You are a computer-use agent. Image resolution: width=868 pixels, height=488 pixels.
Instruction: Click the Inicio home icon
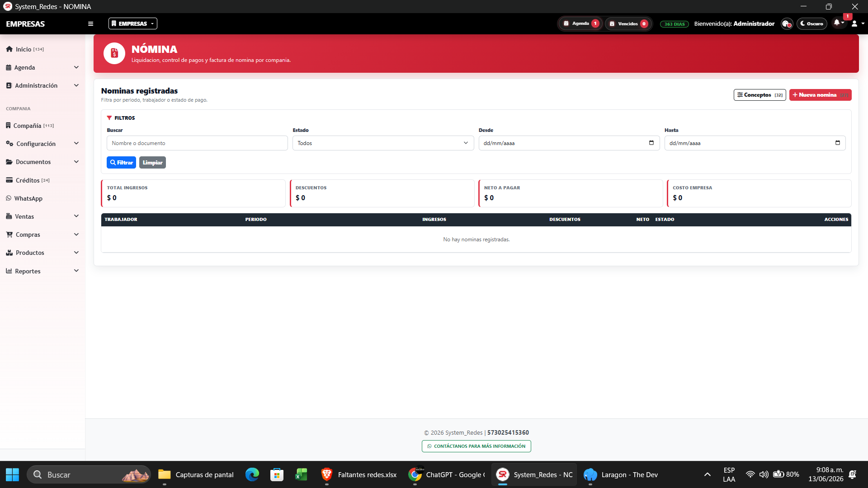tap(9, 49)
